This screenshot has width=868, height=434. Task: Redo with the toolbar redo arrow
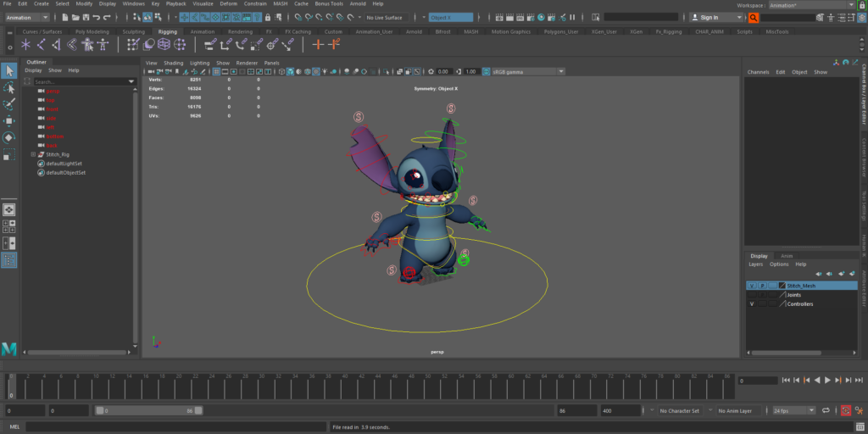point(107,18)
